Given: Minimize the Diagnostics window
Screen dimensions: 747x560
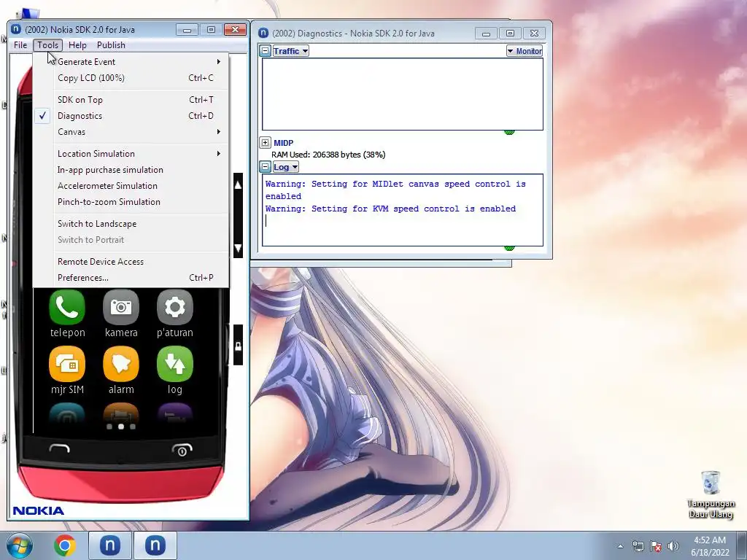Looking at the screenshot, I should point(486,34).
